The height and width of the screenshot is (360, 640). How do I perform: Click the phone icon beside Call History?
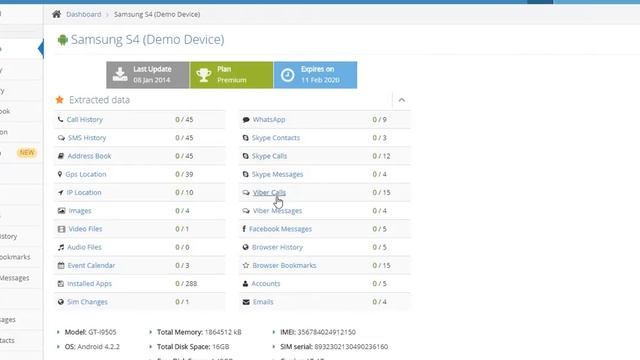tap(60, 120)
